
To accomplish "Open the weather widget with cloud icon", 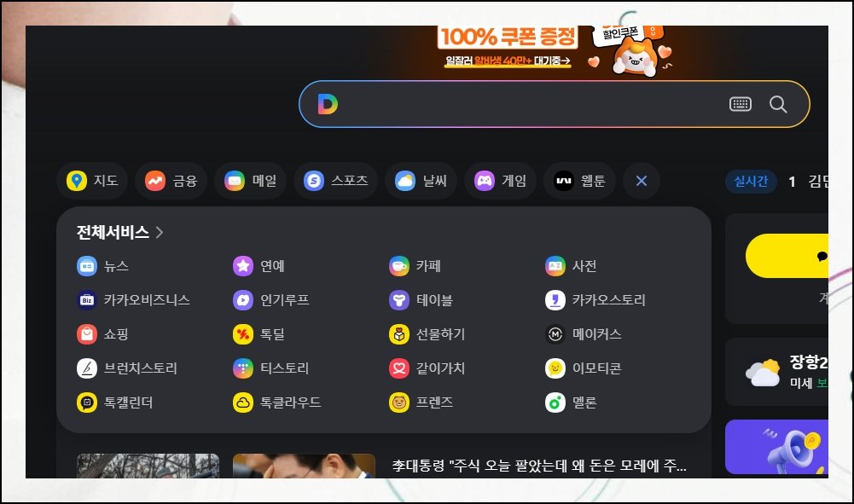I will (x=776, y=372).
